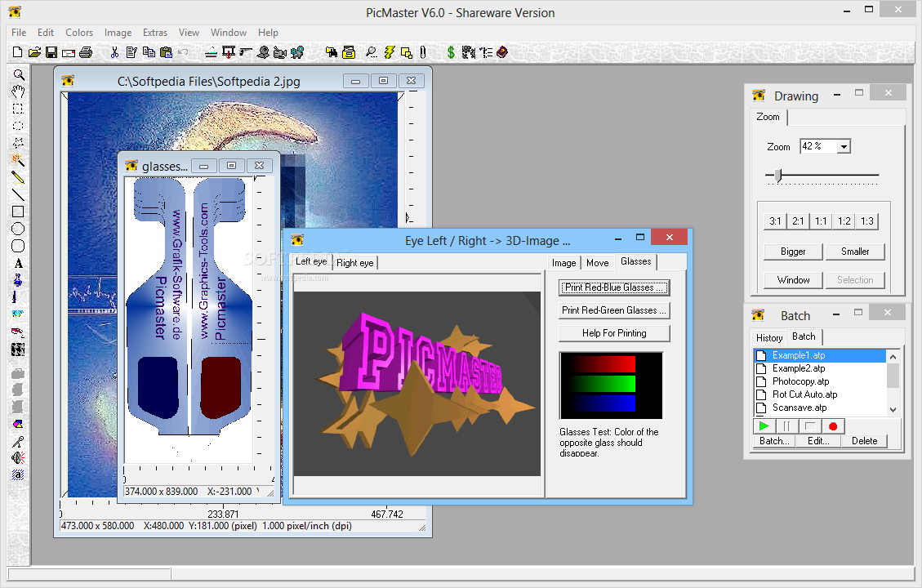Open the File menu
922x588 pixels.
coord(19,33)
